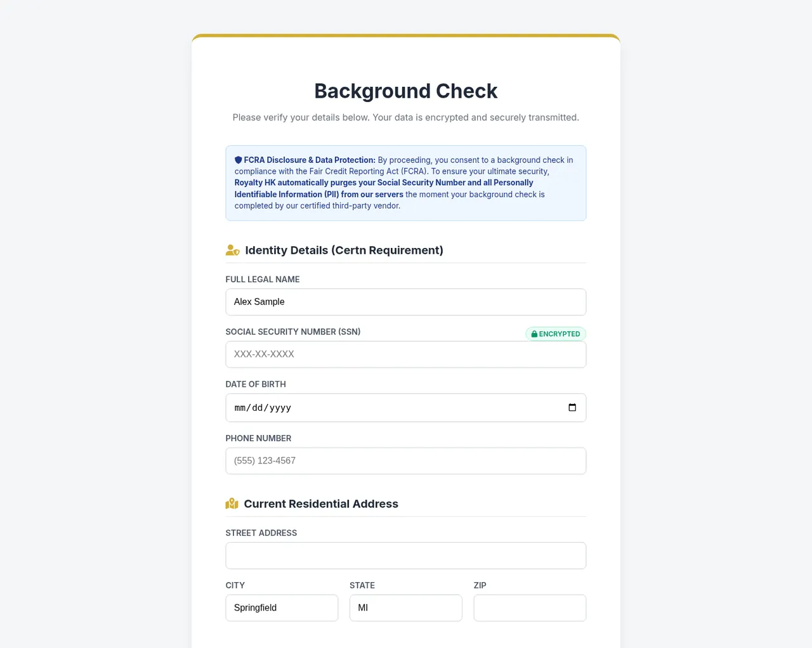The width and height of the screenshot is (812, 648).
Task: Edit the Full Legal Name field
Action: click(x=406, y=302)
